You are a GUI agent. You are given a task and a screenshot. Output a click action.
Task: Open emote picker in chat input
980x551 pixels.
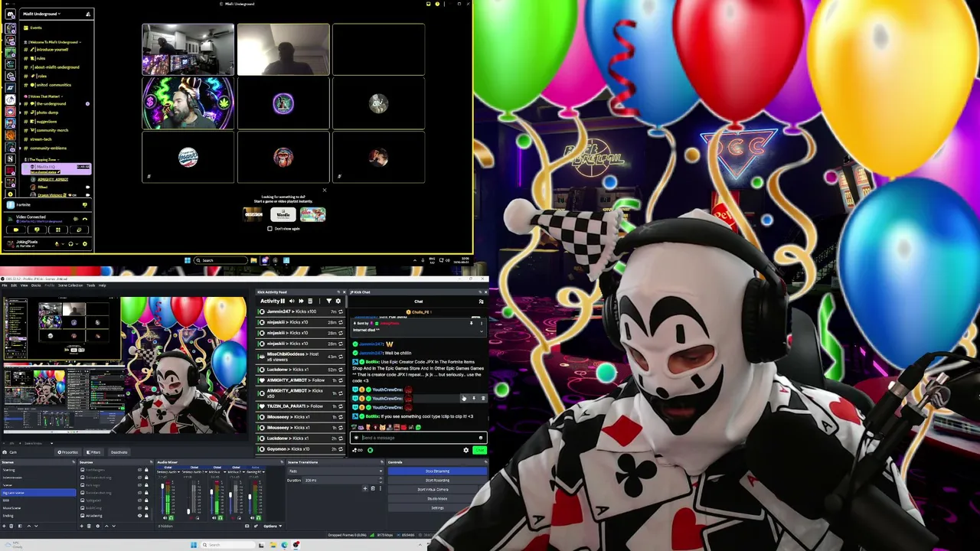[x=481, y=438]
